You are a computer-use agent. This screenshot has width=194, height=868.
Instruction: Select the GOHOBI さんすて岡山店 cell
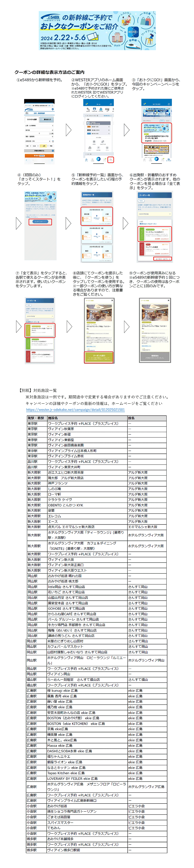(x=87, y=609)
